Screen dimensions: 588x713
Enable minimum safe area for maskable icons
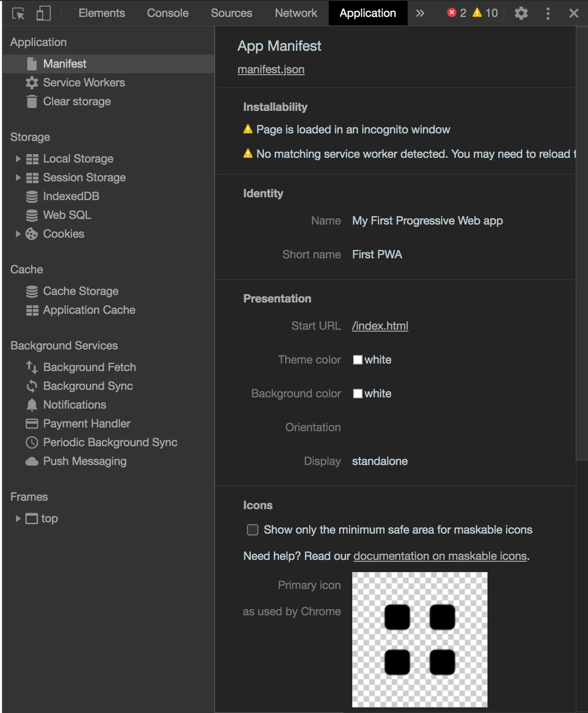pos(252,529)
